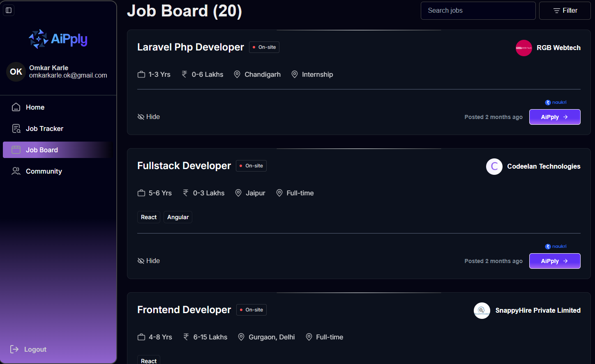Click pin icon beside Internship
595x364 pixels.
pyautogui.click(x=295, y=74)
